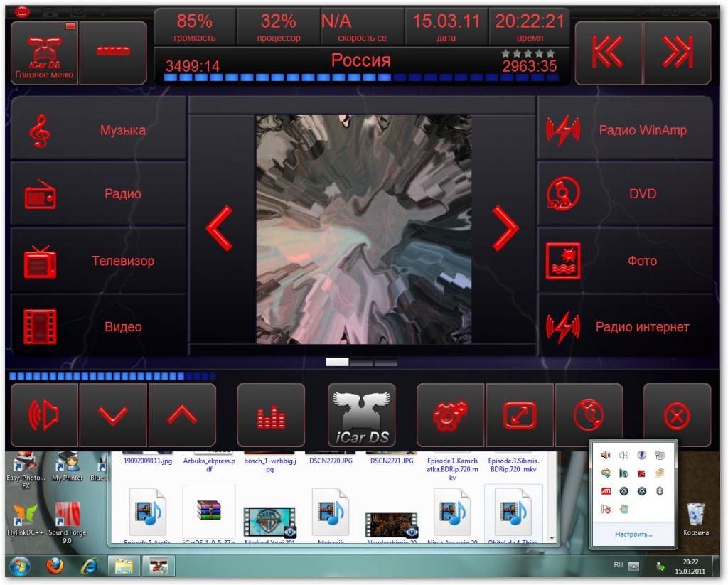Toggle fullscreen with the resize arrows icon
728x585 pixels.
tap(520, 415)
